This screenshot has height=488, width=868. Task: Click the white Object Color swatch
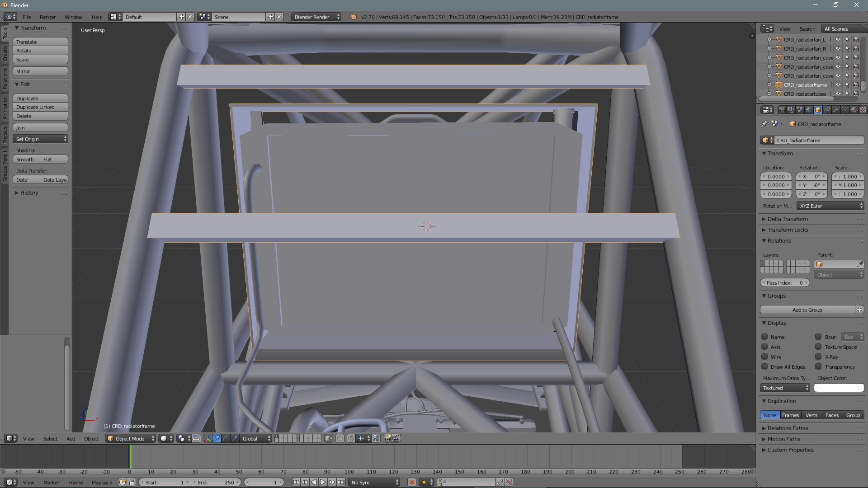click(839, 388)
